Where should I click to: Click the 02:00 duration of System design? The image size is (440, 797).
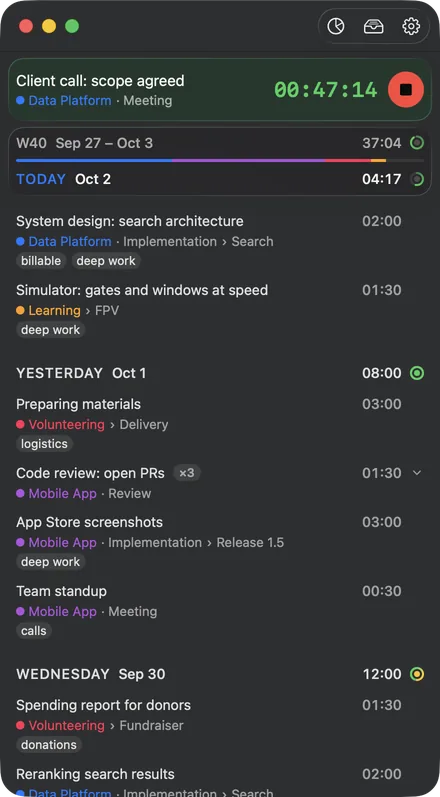(x=382, y=221)
